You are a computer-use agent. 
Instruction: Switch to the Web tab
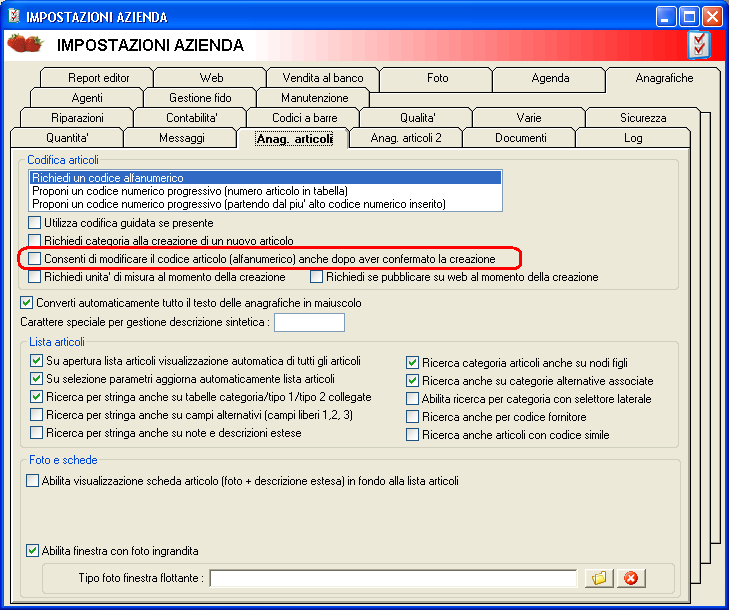coord(211,78)
